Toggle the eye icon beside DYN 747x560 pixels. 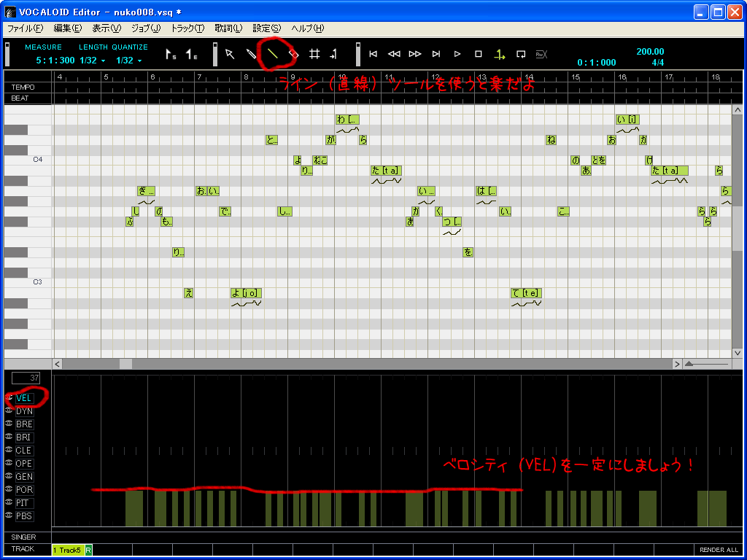(x=9, y=410)
